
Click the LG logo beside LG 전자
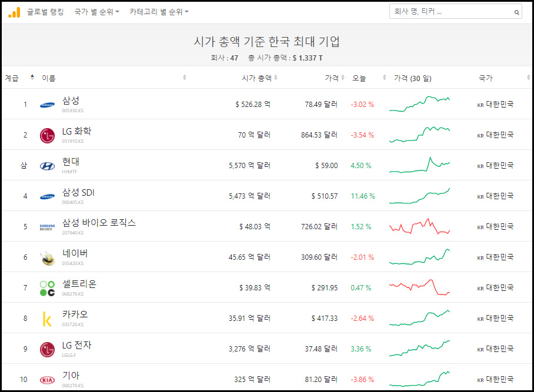tap(47, 350)
